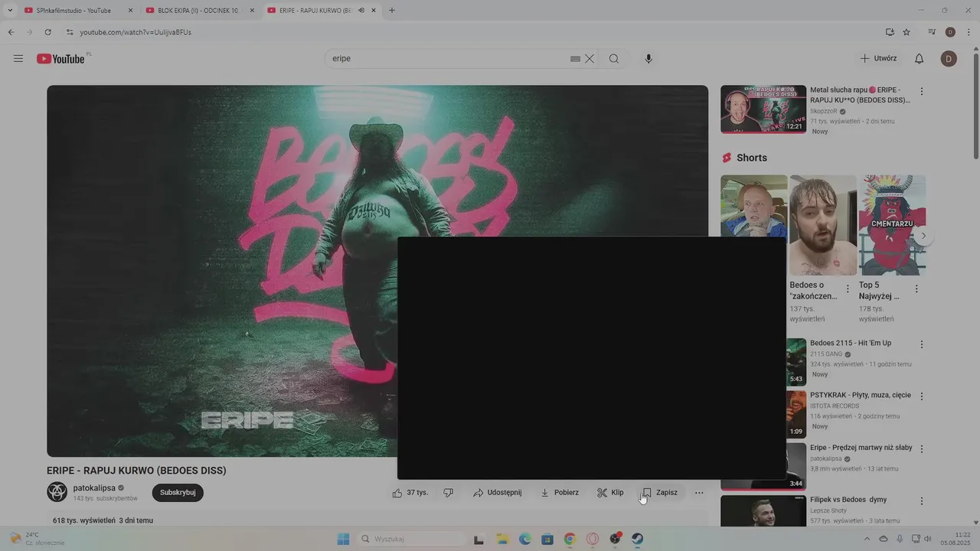The width and height of the screenshot is (980, 551).
Task: Open browser media controls icon
Action: point(932,32)
